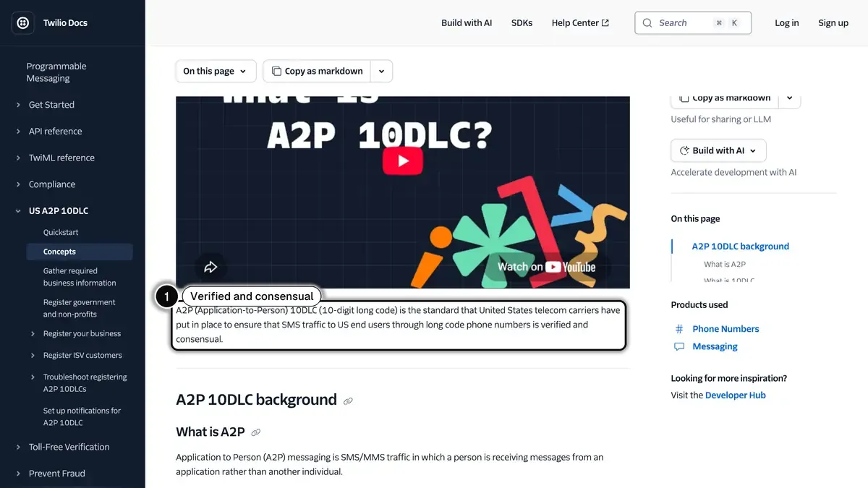This screenshot has height=488, width=868.
Task: Click the Copy as markdown button in toolbar
Action: pos(317,71)
